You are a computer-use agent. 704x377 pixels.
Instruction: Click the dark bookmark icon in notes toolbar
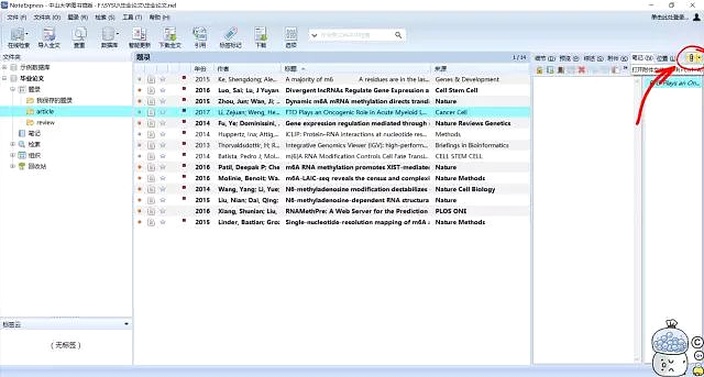point(561,70)
